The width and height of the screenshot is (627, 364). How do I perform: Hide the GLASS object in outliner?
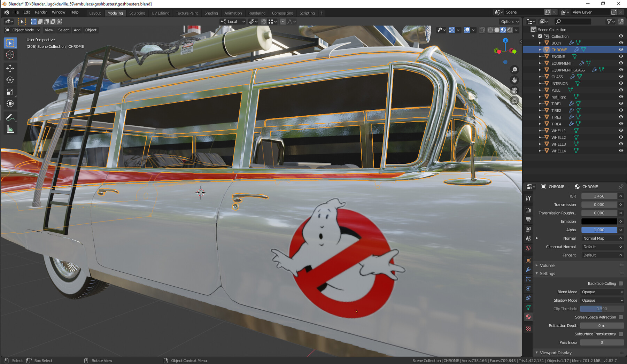click(621, 77)
